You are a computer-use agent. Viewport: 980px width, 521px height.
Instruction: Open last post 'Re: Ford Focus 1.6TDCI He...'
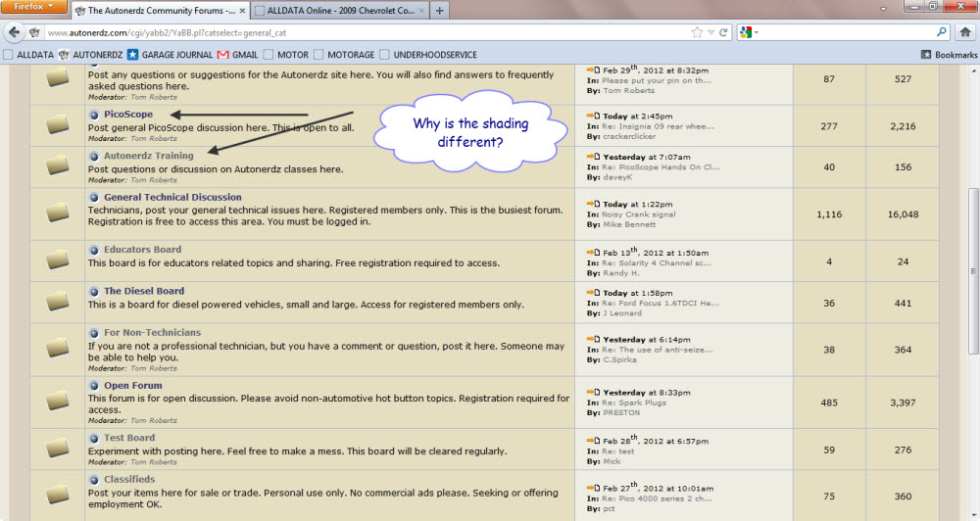(661, 303)
